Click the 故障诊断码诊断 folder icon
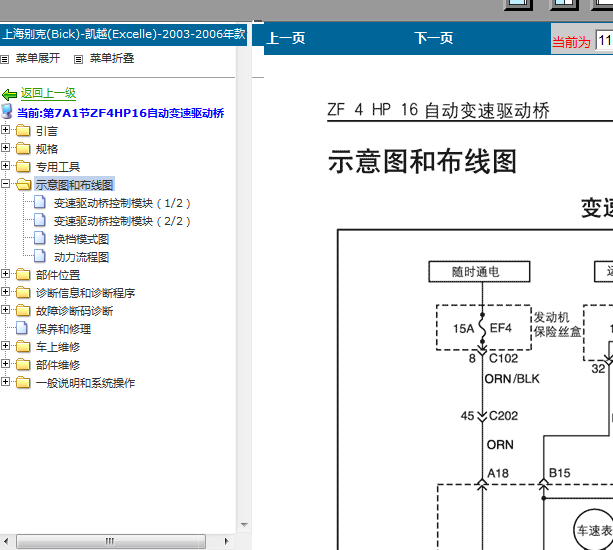Image resolution: width=613 pixels, height=550 pixels. pos(23,310)
